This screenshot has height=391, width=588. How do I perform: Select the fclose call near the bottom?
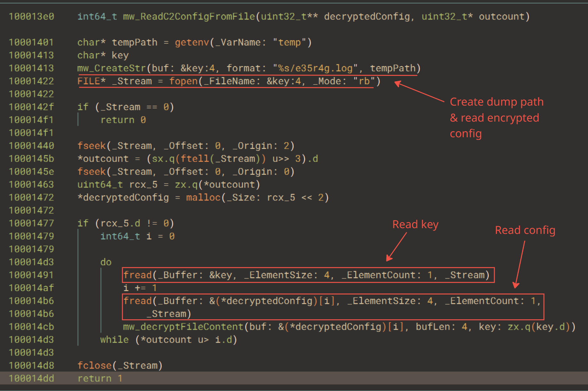click(95, 365)
